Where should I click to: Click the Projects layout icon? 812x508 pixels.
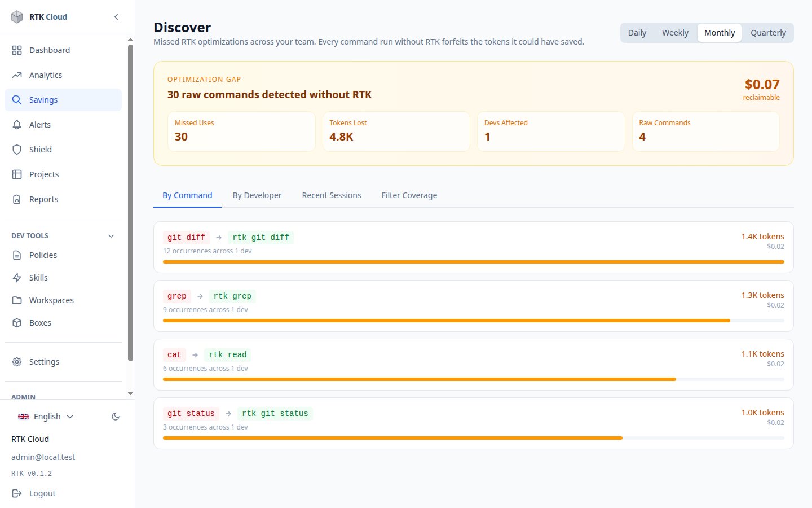pyautogui.click(x=17, y=174)
